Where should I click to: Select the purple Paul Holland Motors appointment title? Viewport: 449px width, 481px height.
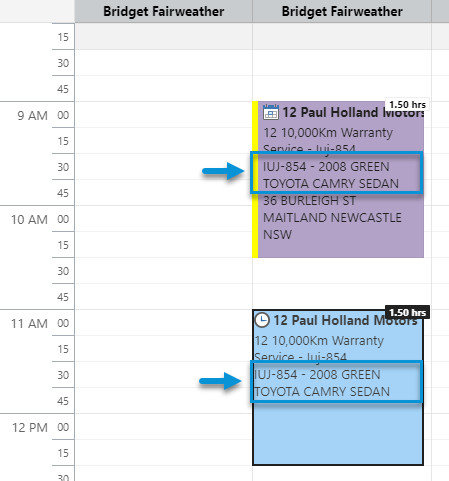[x=353, y=113]
